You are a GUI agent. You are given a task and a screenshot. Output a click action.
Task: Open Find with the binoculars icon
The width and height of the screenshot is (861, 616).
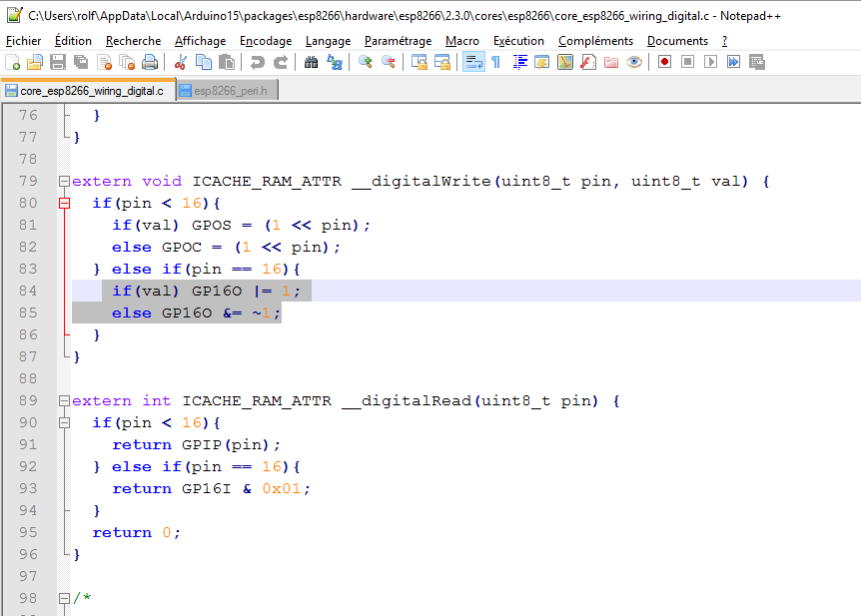pos(312,62)
